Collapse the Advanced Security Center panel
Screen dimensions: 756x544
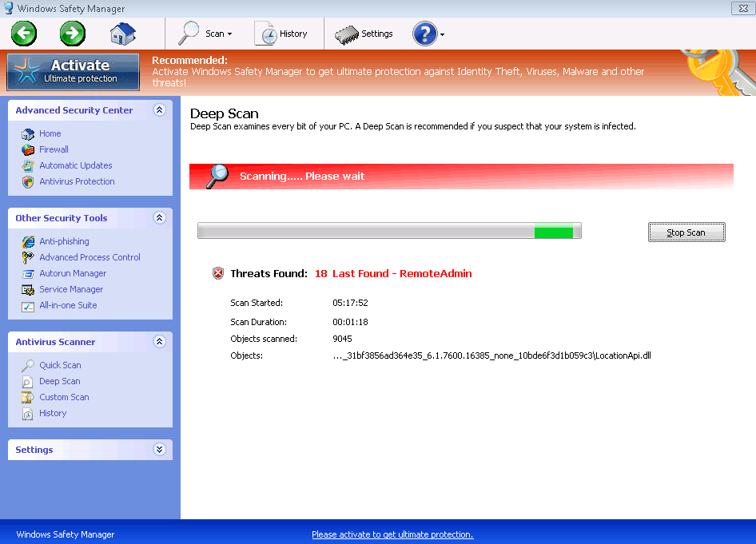tap(159, 110)
